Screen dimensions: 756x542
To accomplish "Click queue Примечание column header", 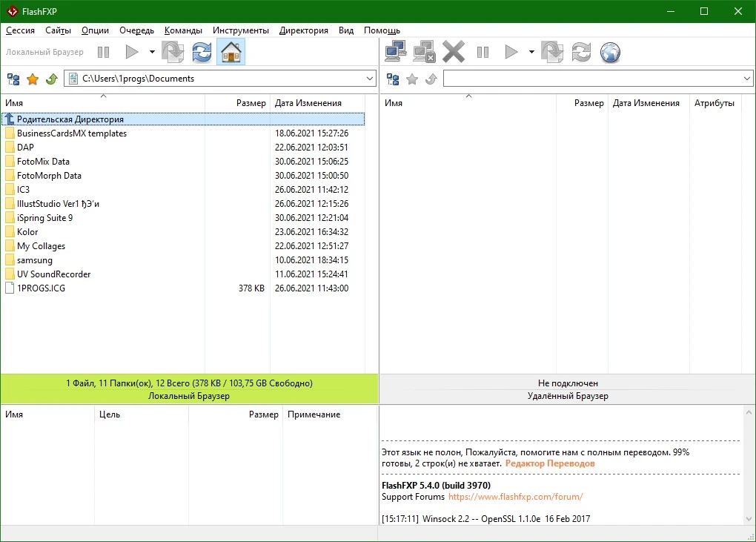I will 330,414.
